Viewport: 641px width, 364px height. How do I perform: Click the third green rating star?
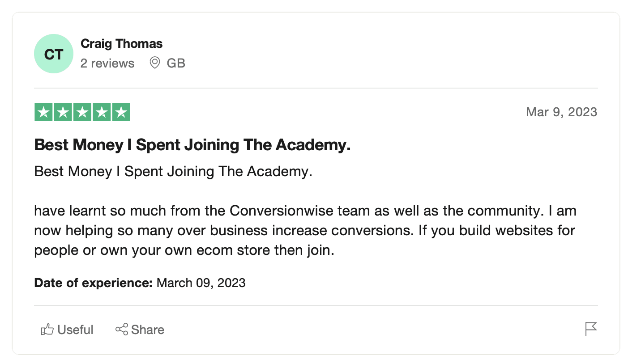(x=82, y=112)
